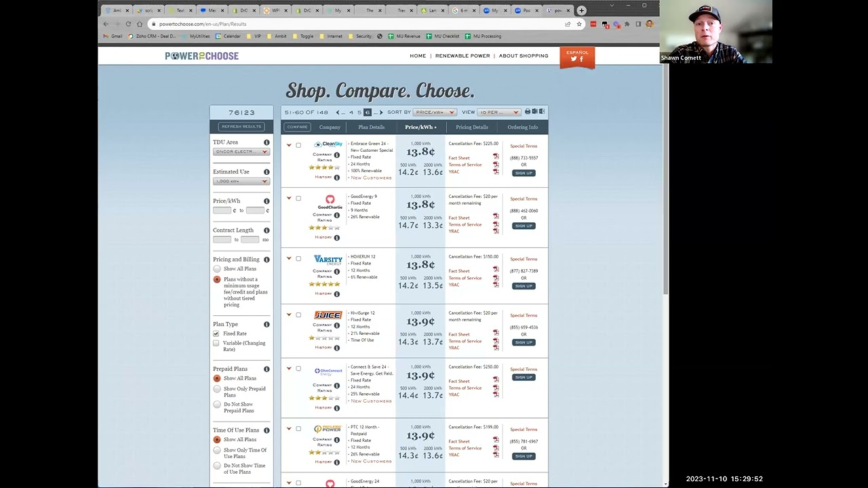This screenshot has width=868, height=488.
Task: Click info icon next to Estimated Use
Action: [x=267, y=172]
